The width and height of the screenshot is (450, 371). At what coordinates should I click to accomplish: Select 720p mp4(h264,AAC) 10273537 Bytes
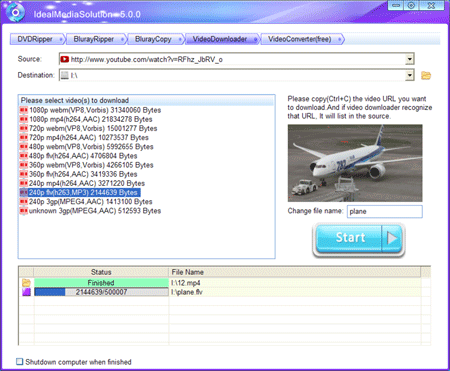[x=89, y=137]
